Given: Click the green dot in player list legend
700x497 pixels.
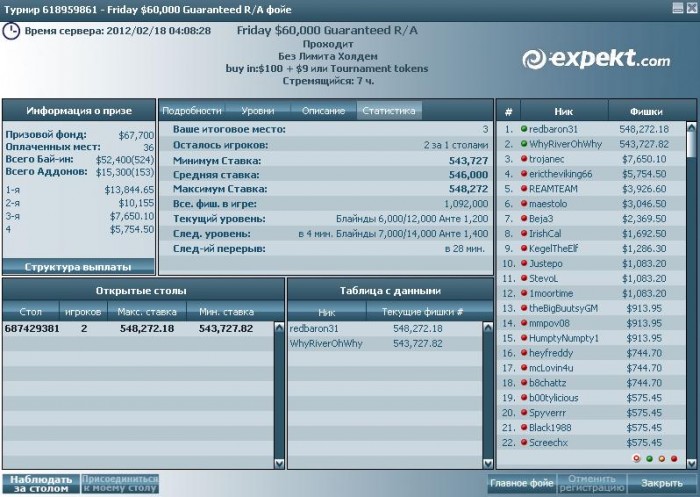Looking at the screenshot, I should (650, 459).
